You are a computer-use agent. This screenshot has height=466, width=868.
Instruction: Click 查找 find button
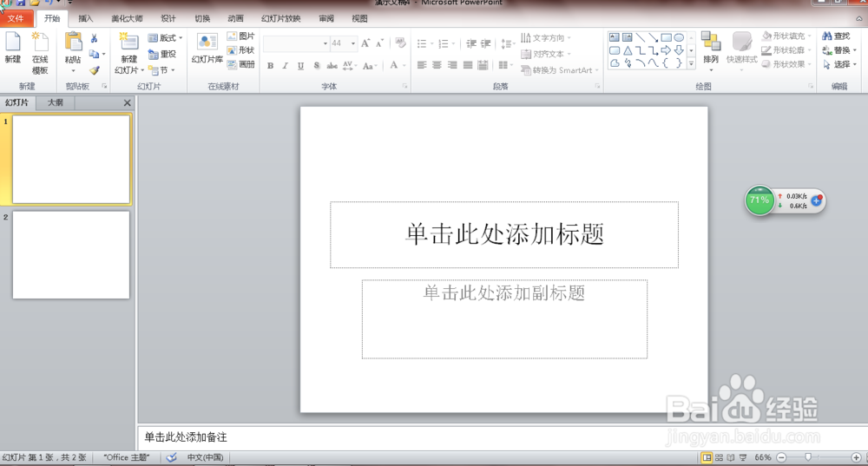pyautogui.click(x=836, y=36)
